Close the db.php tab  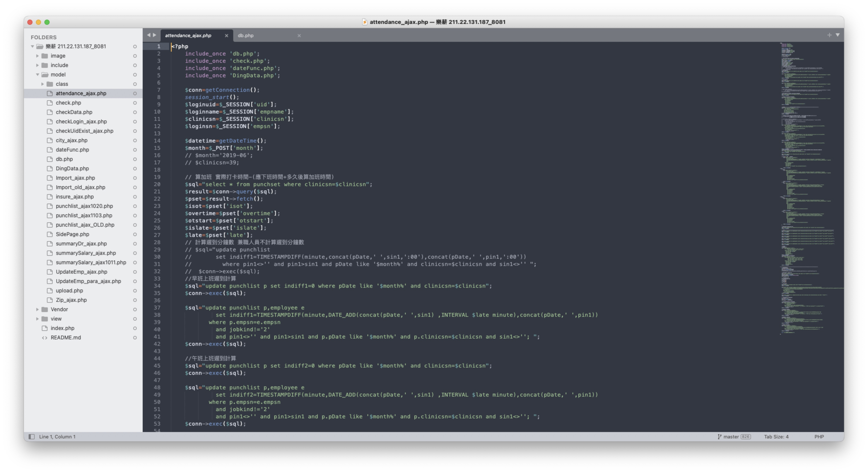299,35
